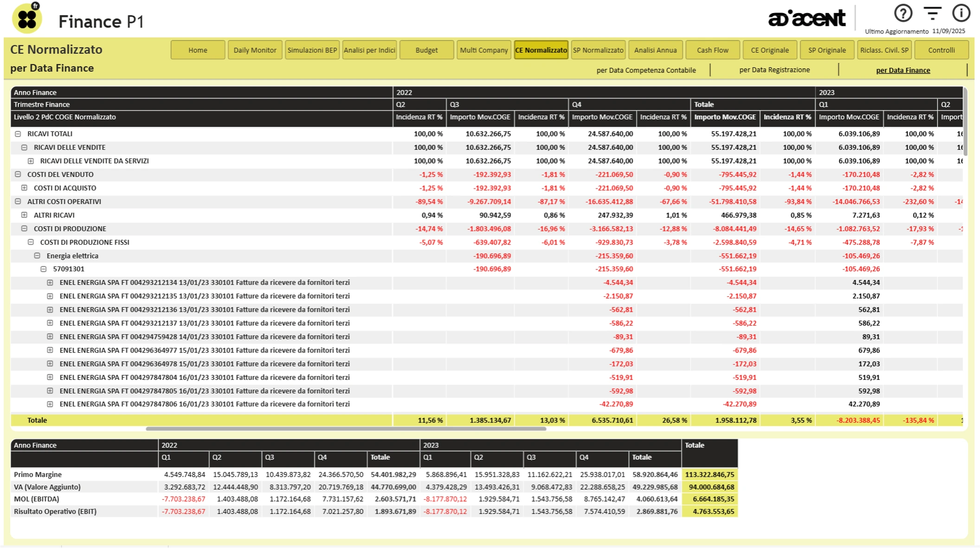Collapse COSTI DI PRODUZIONE FISSI

coord(31,242)
